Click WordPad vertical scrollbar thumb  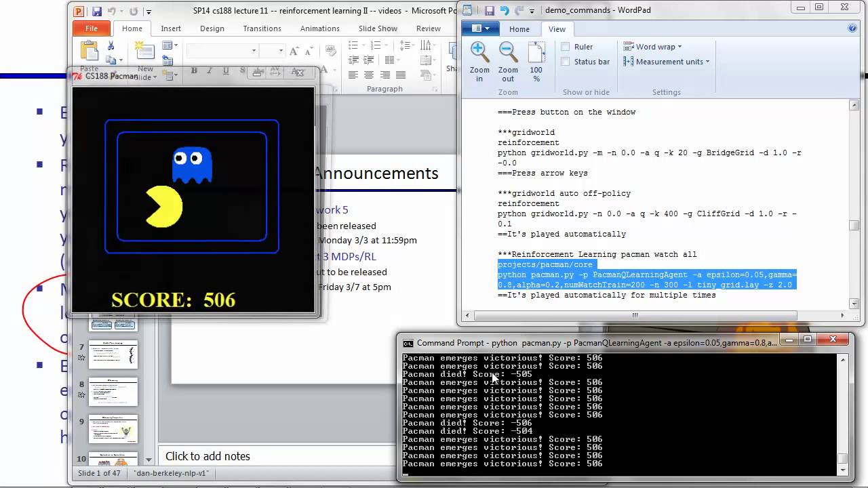tap(855, 226)
